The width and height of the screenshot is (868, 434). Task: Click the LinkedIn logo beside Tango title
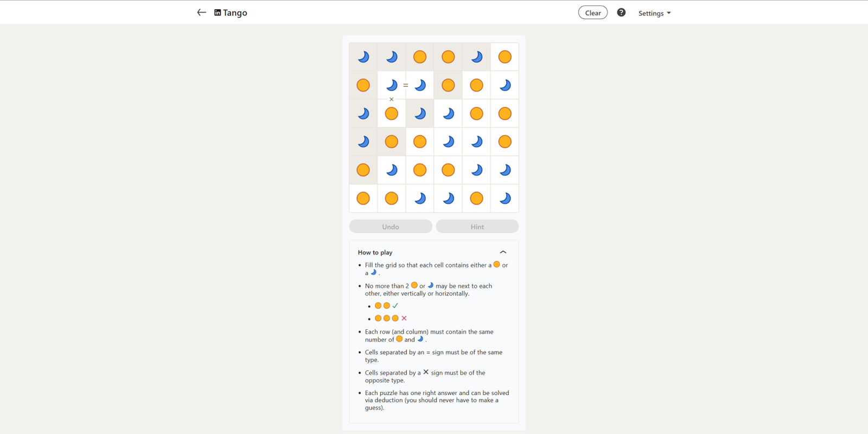click(218, 12)
